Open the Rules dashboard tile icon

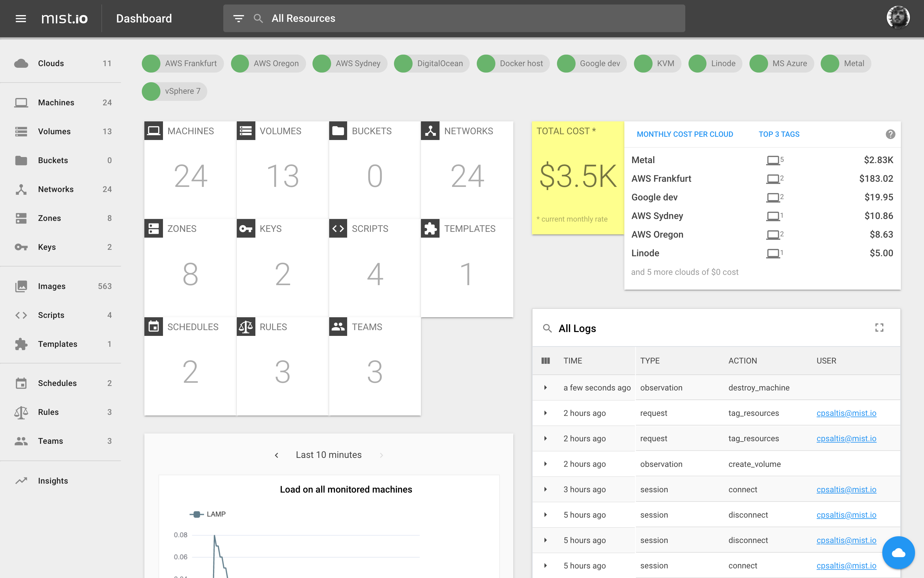pyautogui.click(x=246, y=327)
